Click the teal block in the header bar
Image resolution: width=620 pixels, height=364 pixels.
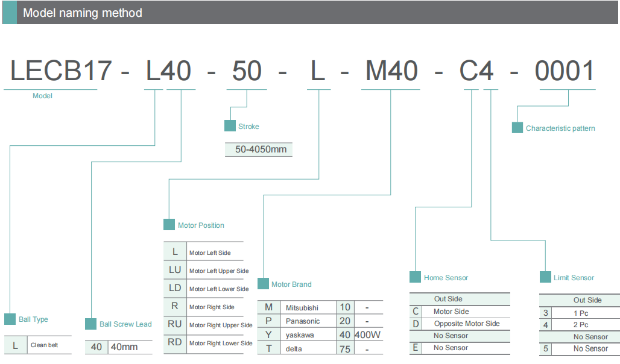pos(10,13)
